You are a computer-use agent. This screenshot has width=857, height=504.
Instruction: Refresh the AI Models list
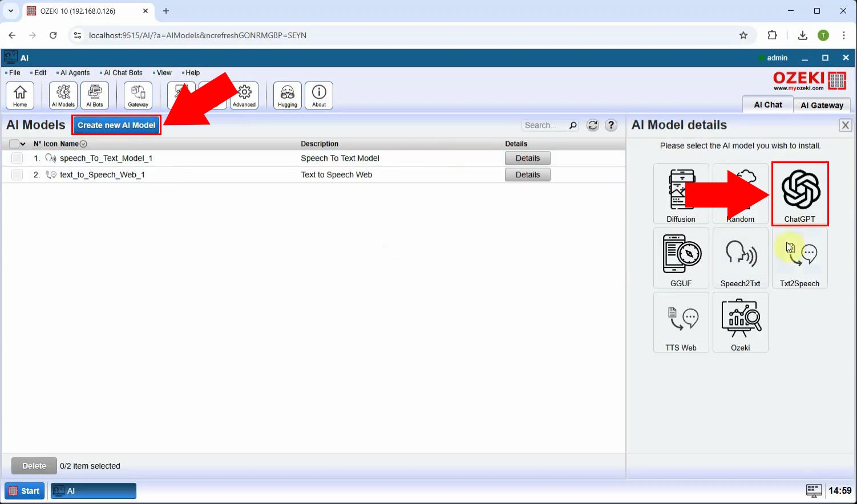click(593, 125)
